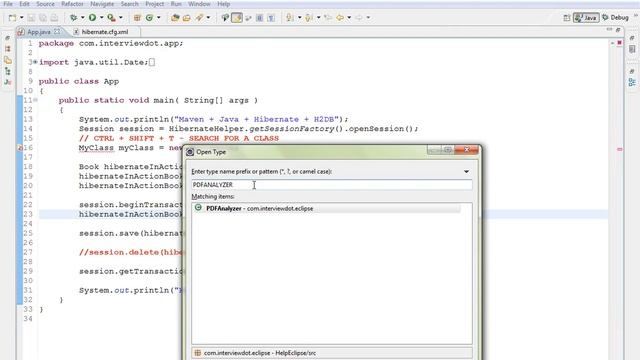Click the yellow Back navigation arrow
The height and width of the screenshot is (360, 640).
[x=340, y=18]
